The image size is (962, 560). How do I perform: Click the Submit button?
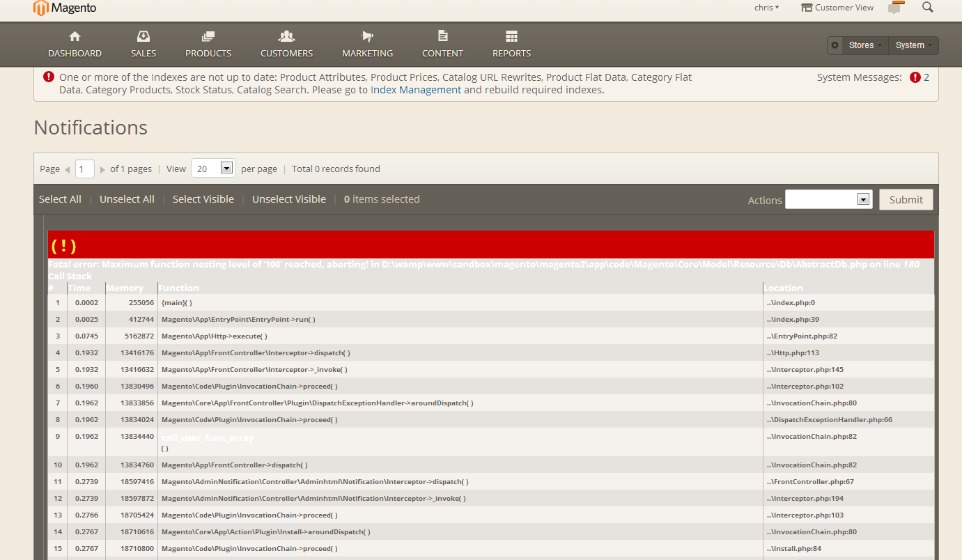(x=906, y=199)
